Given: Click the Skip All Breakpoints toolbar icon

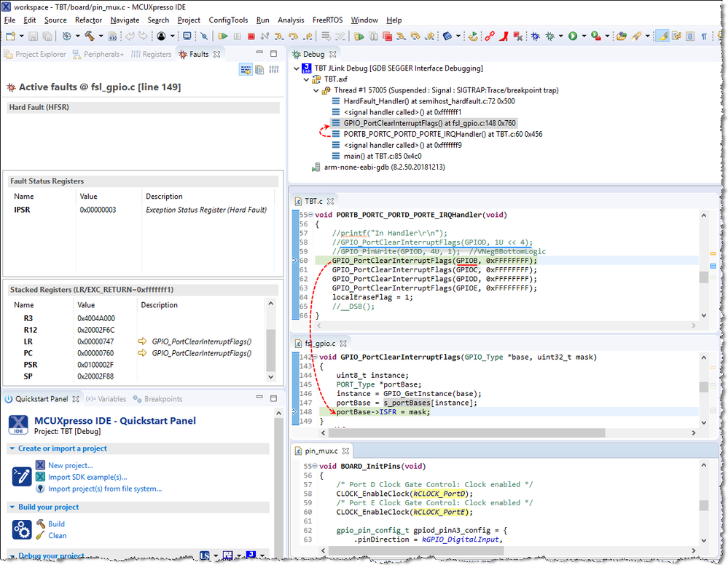Looking at the screenshot, I should (x=204, y=36).
